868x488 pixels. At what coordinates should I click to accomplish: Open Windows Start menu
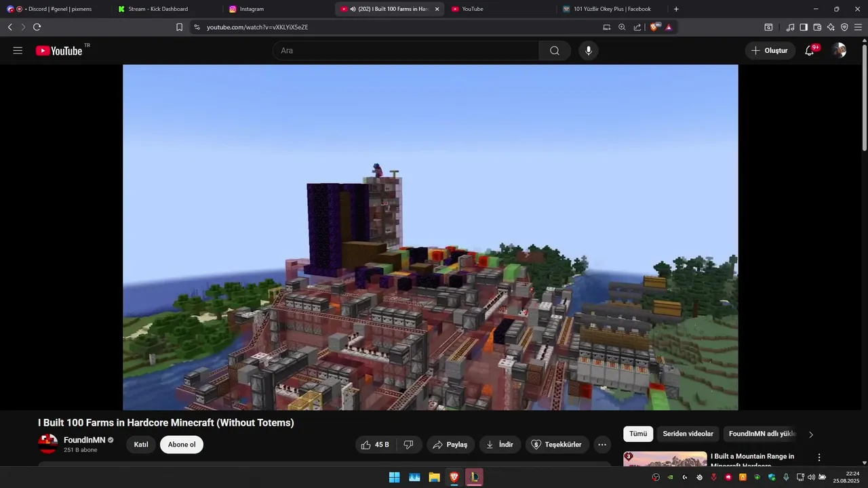(x=394, y=477)
